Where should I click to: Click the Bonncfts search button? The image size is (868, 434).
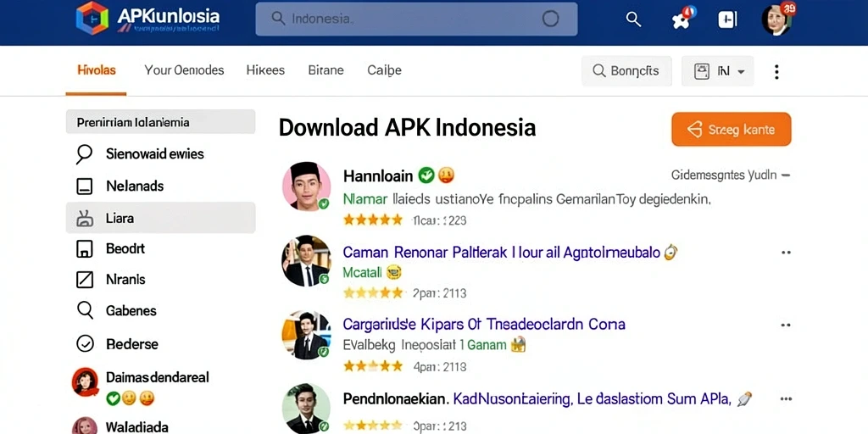tap(626, 71)
